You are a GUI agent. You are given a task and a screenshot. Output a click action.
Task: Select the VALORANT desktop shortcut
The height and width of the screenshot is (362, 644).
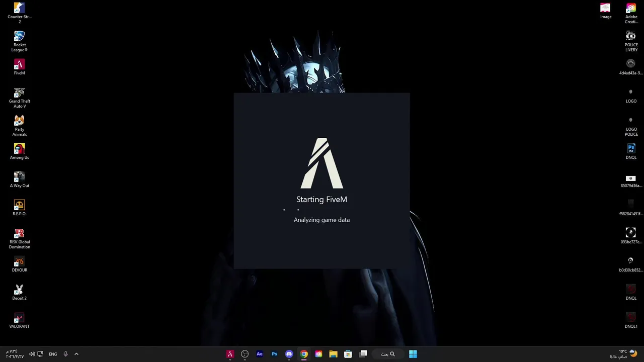click(x=19, y=321)
